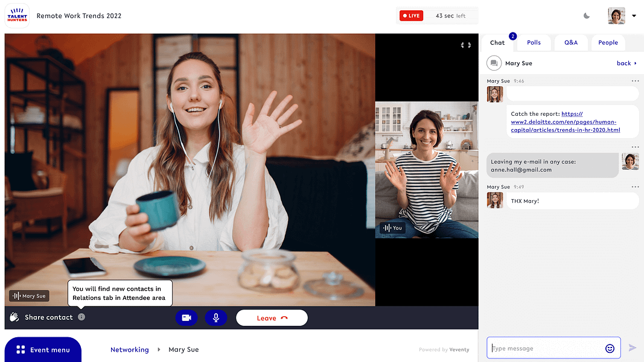This screenshot has height=362, width=644.
Task: Open options for Mary Sue 9:46 message
Action: click(x=635, y=81)
